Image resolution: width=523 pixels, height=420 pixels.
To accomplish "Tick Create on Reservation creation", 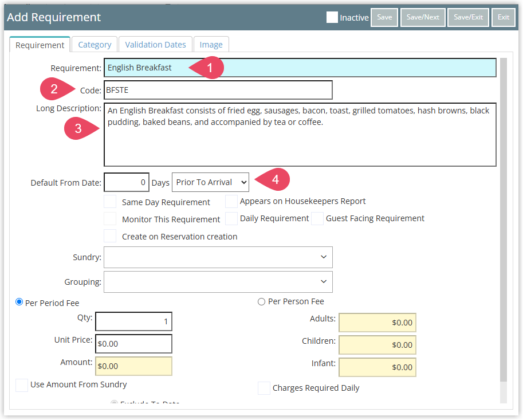I will point(110,236).
